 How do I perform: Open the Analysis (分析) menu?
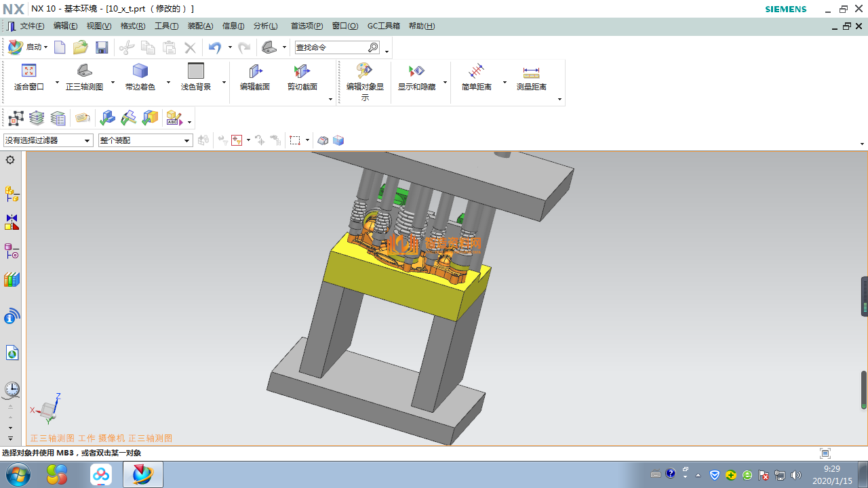(265, 26)
